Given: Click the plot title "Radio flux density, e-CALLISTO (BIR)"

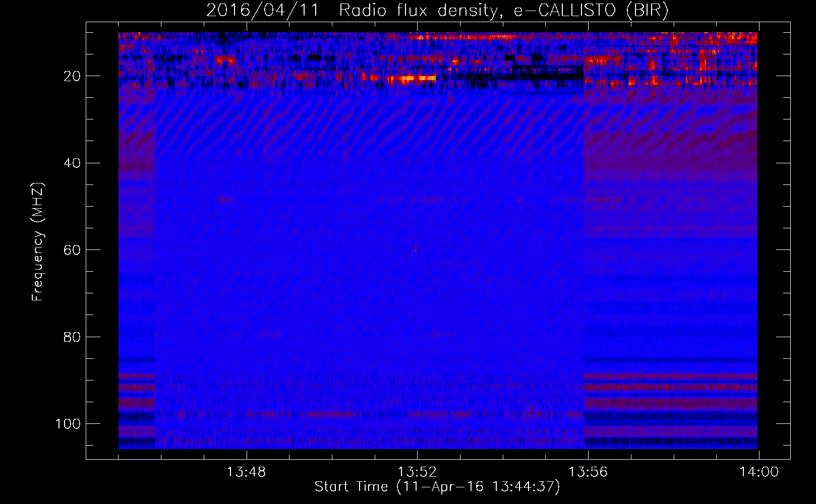Looking at the screenshot, I should click(504, 10).
